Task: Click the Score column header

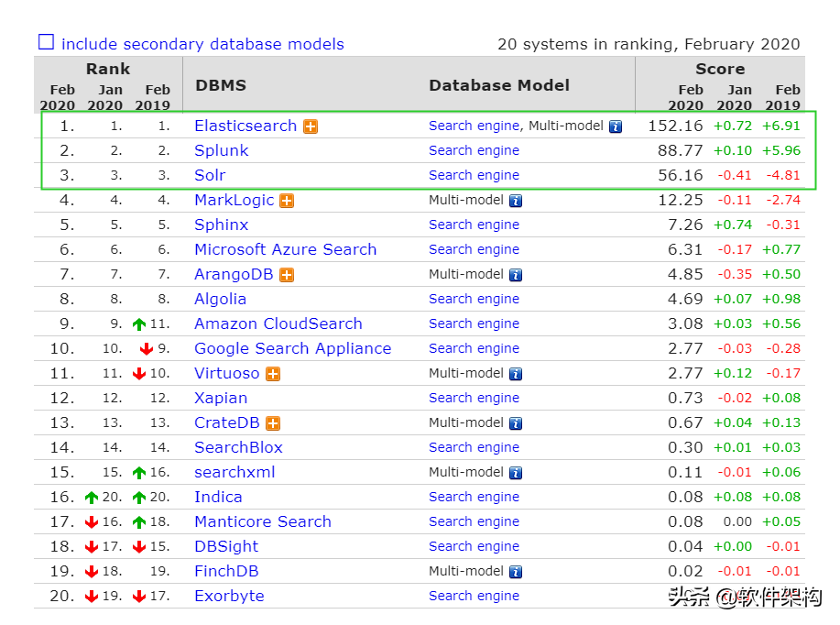Action: (720, 69)
